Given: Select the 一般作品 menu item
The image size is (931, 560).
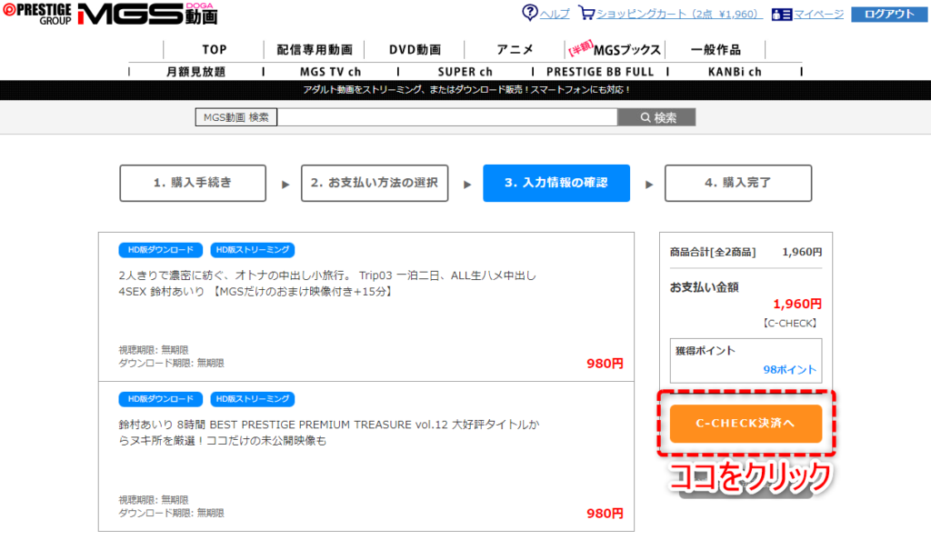Looking at the screenshot, I should [716, 50].
